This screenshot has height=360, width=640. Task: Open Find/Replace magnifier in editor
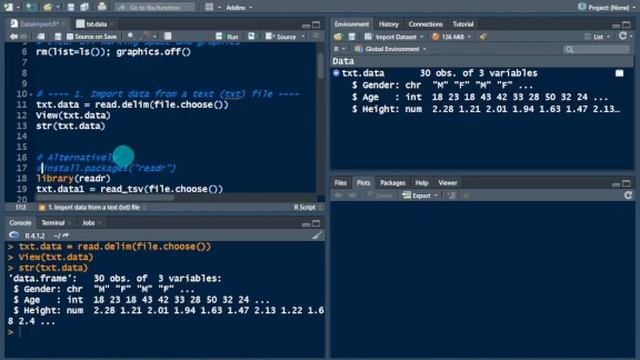(x=131, y=36)
